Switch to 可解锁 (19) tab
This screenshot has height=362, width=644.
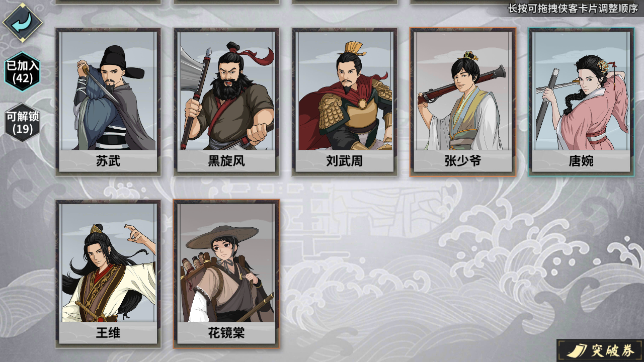coord(22,123)
